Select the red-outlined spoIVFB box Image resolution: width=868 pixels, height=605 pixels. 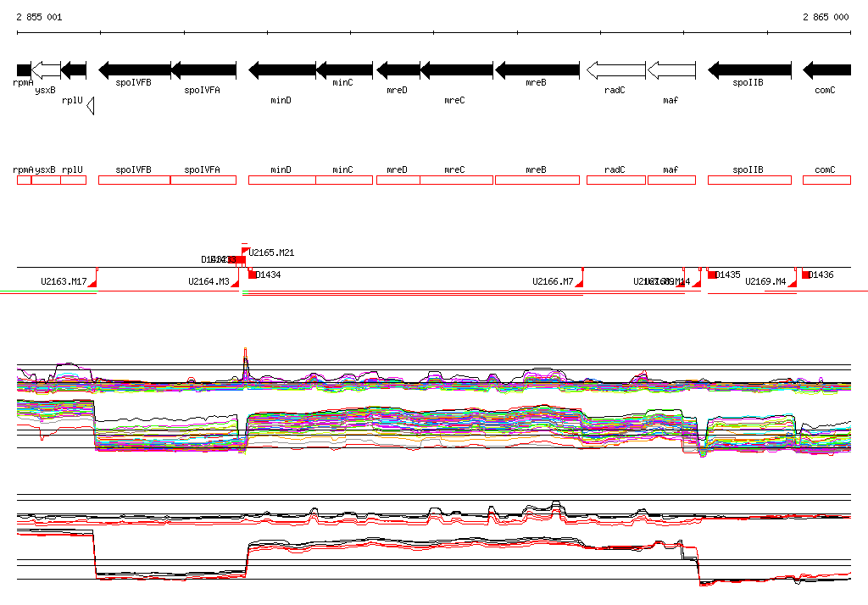click(135, 180)
